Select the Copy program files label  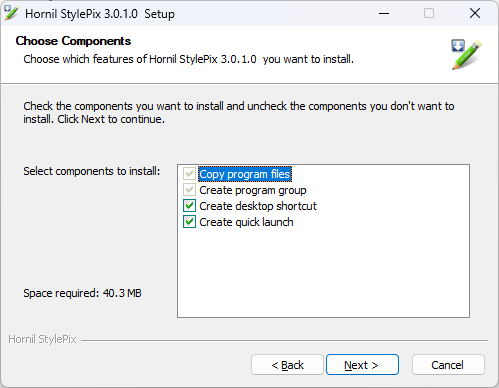pyautogui.click(x=245, y=174)
